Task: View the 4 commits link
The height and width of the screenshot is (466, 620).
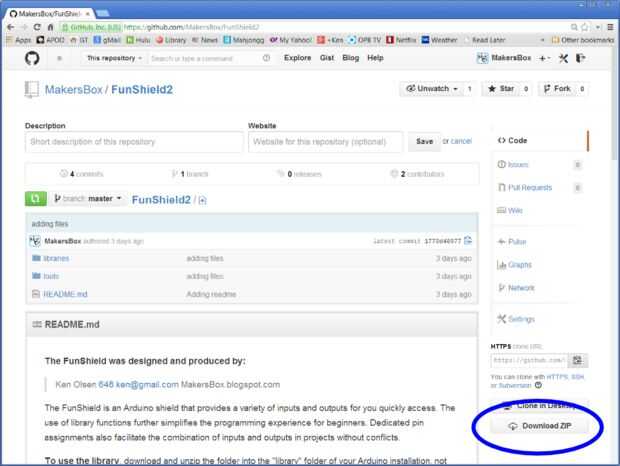Action: (x=81, y=174)
